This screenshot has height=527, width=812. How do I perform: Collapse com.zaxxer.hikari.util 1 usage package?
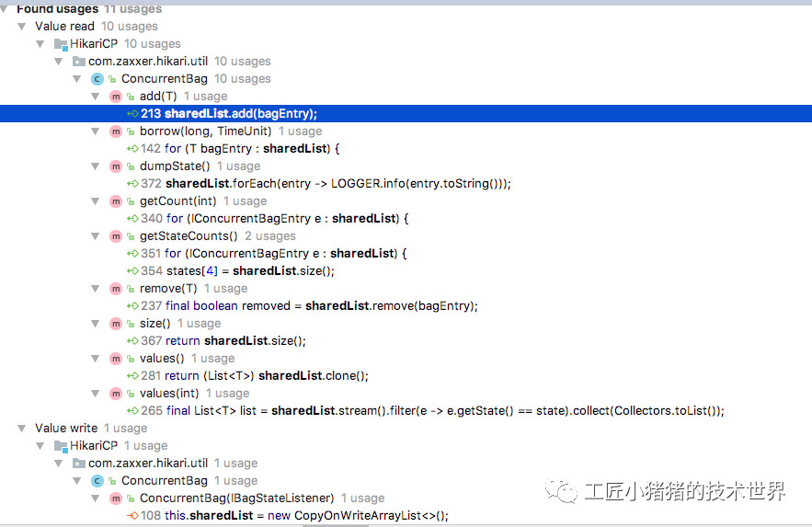coord(59,464)
